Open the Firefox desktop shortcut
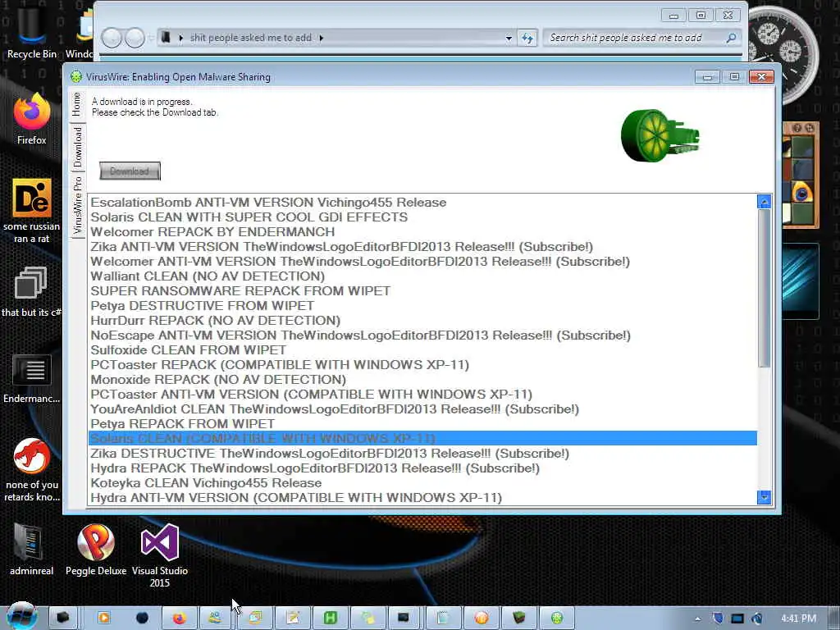The image size is (840, 630). [32, 119]
